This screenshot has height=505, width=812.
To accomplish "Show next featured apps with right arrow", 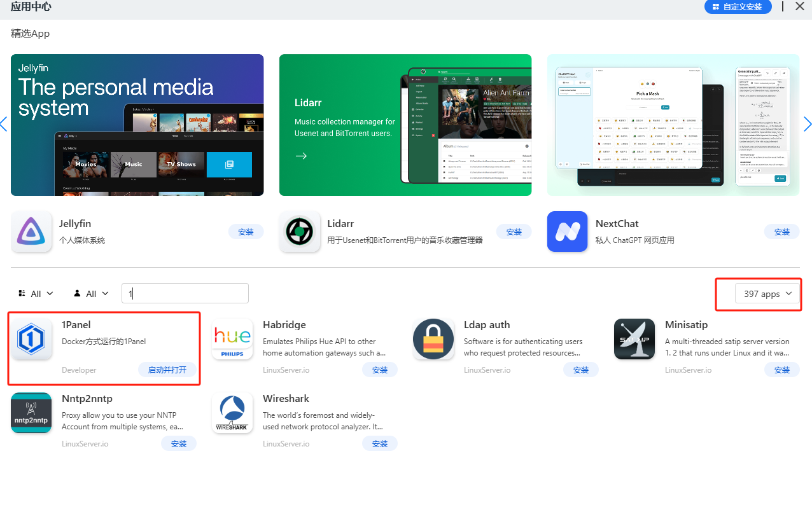I will coord(807,124).
